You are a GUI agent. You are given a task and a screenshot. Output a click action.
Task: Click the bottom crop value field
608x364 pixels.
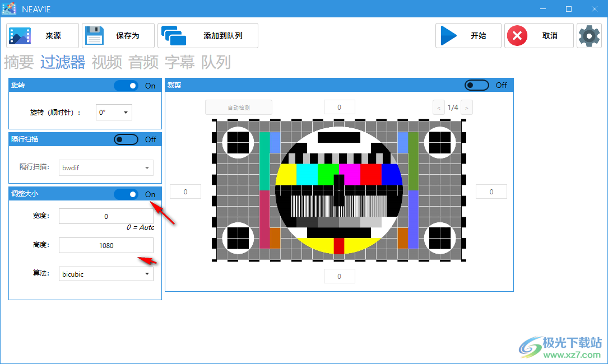pos(339,276)
